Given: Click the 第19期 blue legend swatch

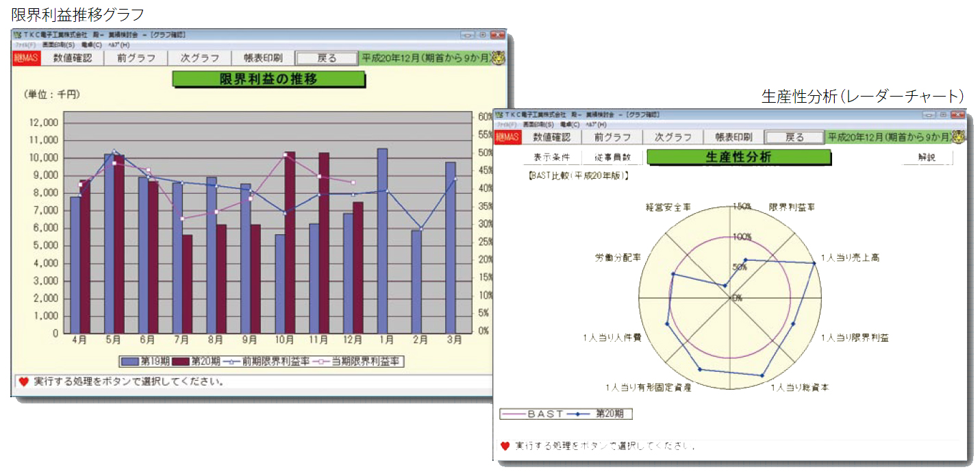Looking at the screenshot, I should 129,361.
